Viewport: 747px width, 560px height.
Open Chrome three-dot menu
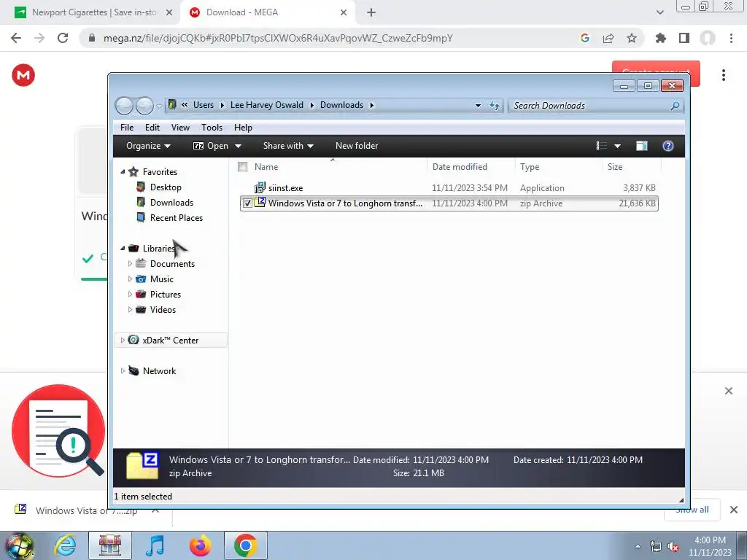click(731, 38)
